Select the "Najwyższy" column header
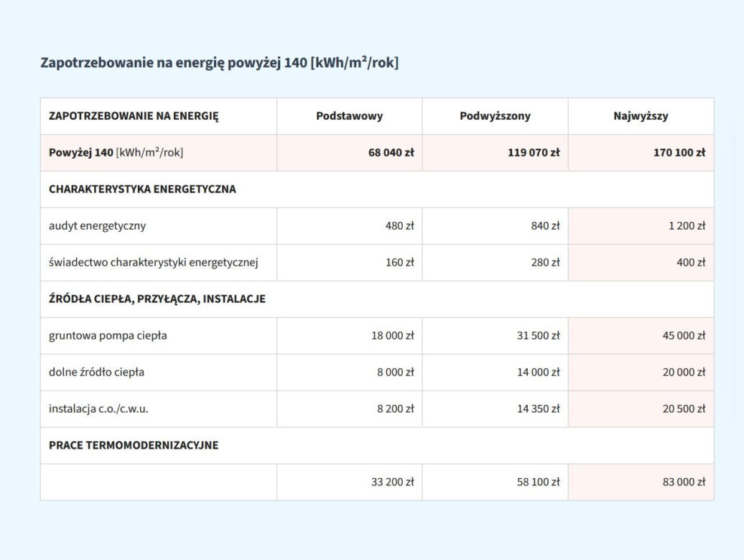Image resolution: width=744 pixels, height=560 pixels. [641, 116]
